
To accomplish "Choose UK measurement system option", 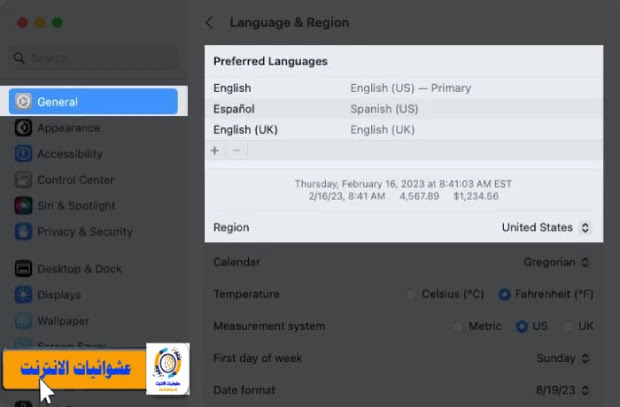I will click(568, 326).
